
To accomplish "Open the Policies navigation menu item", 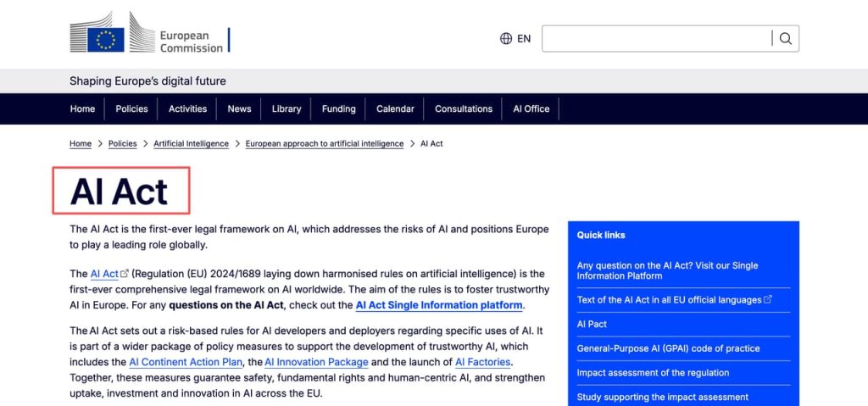I will click(131, 108).
